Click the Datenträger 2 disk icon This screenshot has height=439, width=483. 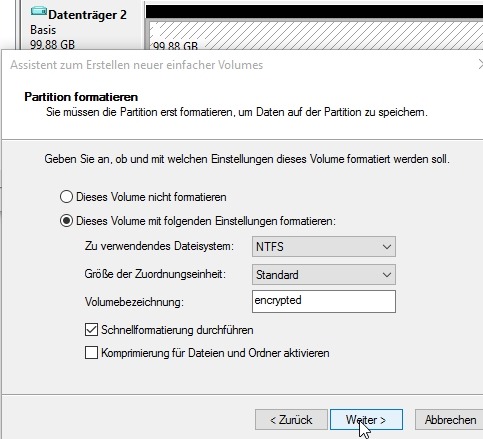(x=39, y=11)
